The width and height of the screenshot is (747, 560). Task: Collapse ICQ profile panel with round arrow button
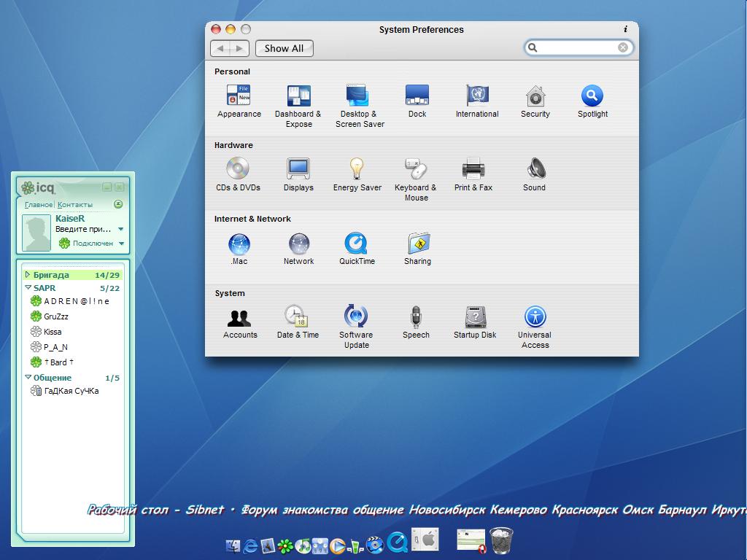(x=118, y=204)
